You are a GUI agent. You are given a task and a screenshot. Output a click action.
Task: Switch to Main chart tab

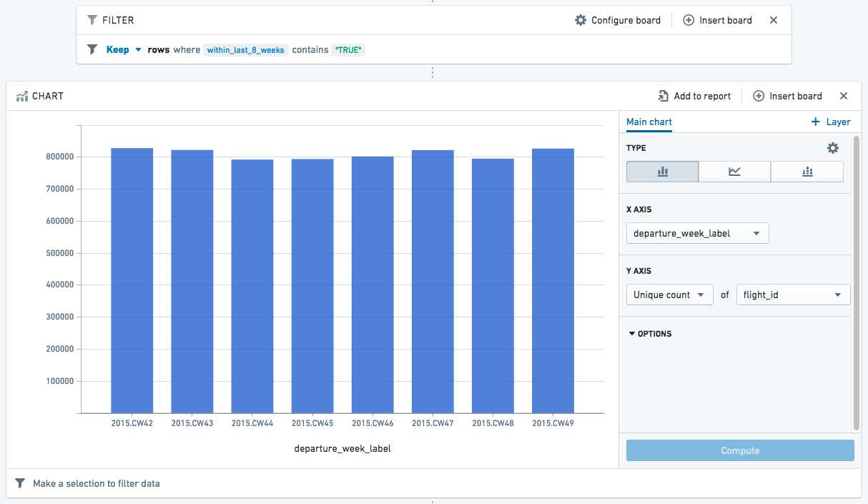(649, 122)
